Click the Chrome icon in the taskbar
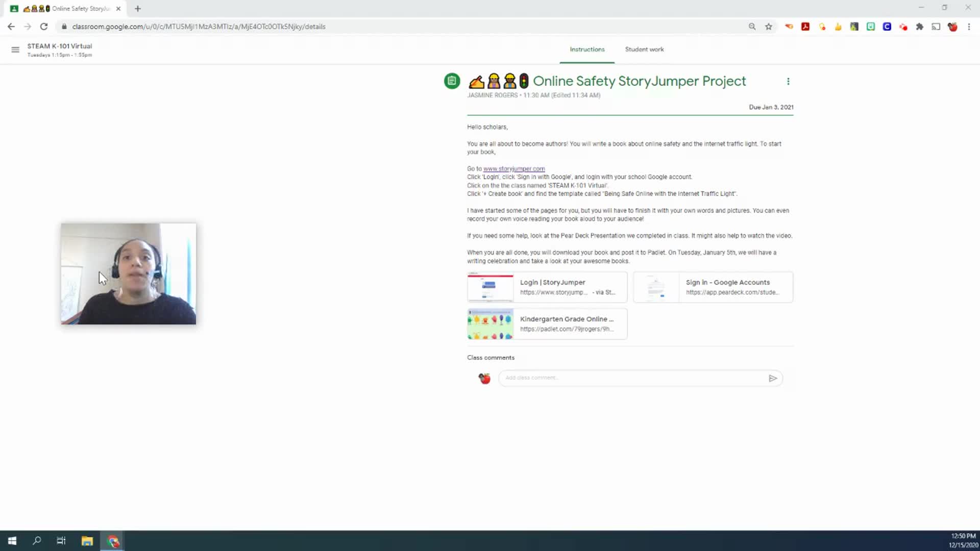Image resolution: width=980 pixels, height=551 pixels. (x=113, y=541)
